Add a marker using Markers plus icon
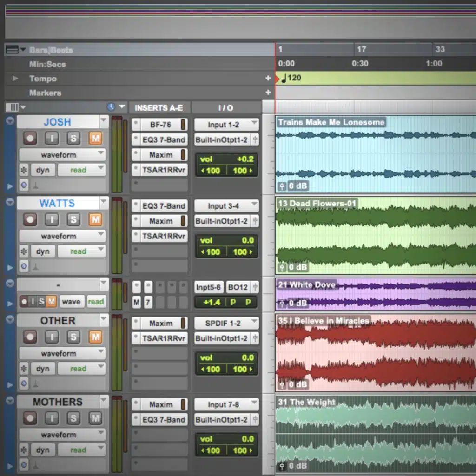This screenshot has height=476, width=476. click(x=268, y=93)
